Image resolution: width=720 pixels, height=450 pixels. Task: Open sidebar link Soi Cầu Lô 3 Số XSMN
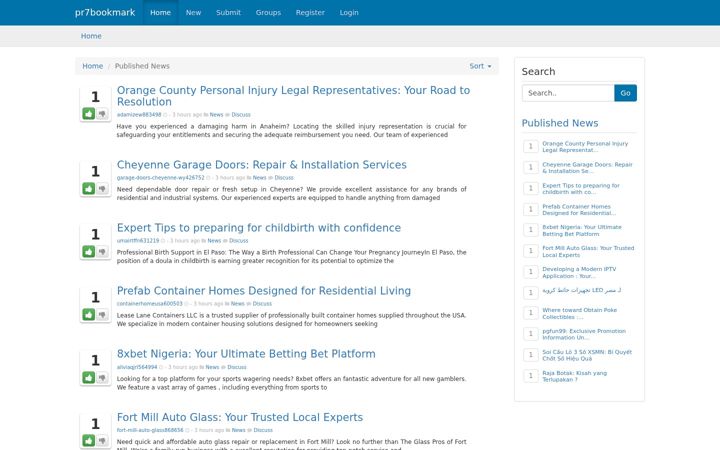tap(587, 355)
